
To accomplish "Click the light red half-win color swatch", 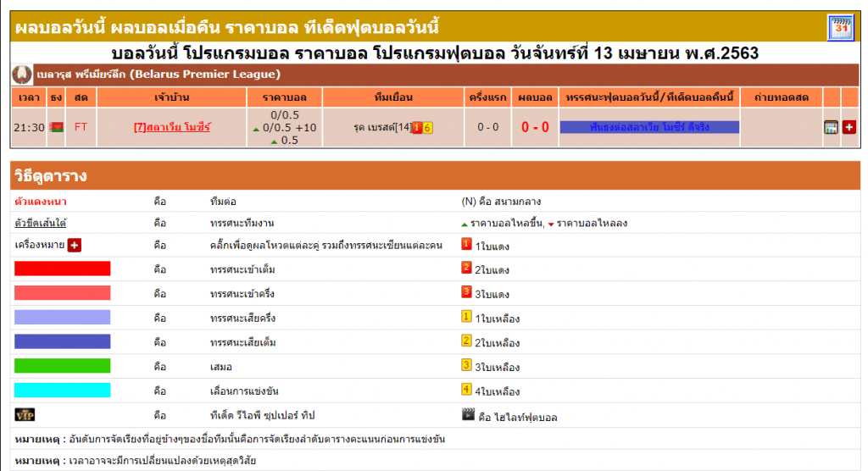I will click(x=63, y=293).
